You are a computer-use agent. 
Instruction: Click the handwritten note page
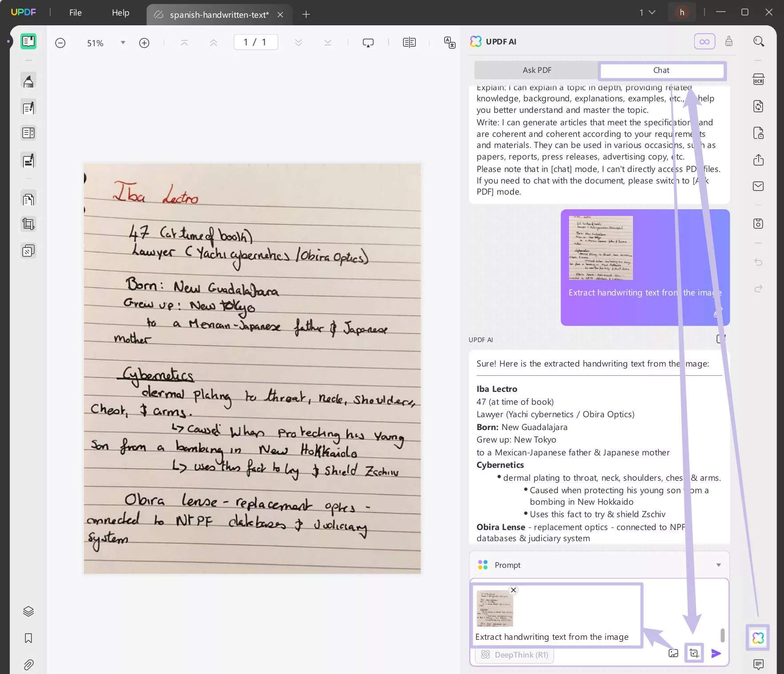coord(252,368)
